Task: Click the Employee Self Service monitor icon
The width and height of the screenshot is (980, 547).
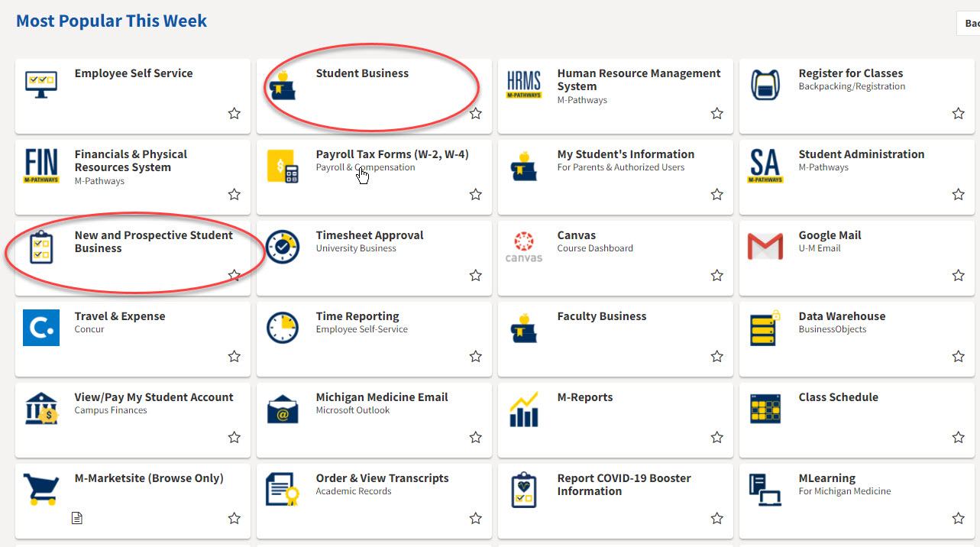Action: tap(41, 85)
